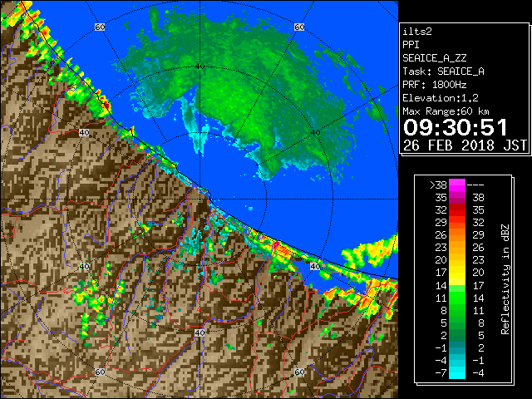Click the >38 legend label
Viewport: 532px width, 399px height.
[438, 185]
